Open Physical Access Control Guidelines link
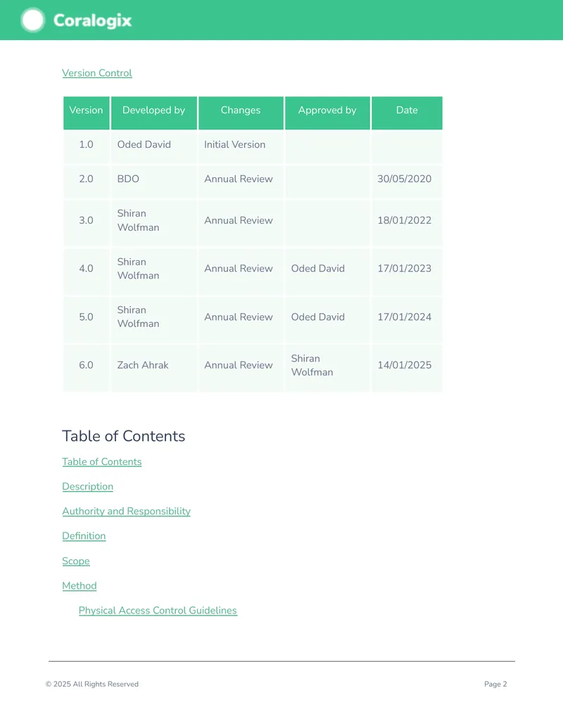Viewport: 563px width, 728px height. 158,611
